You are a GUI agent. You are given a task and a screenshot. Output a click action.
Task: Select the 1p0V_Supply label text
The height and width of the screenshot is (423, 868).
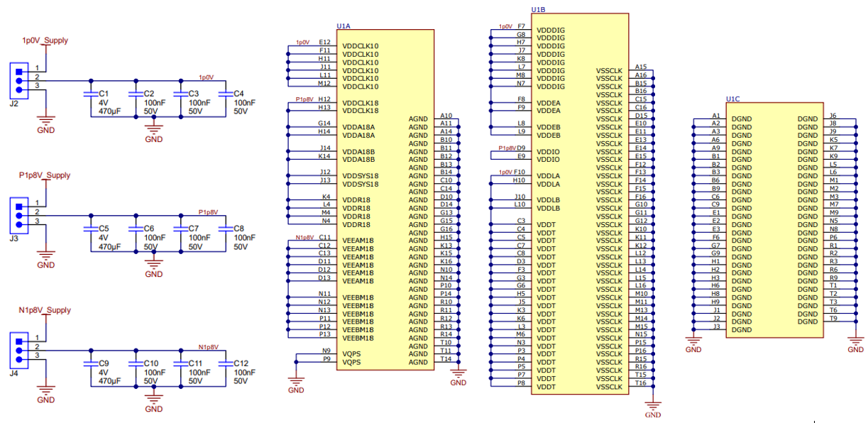44,40
